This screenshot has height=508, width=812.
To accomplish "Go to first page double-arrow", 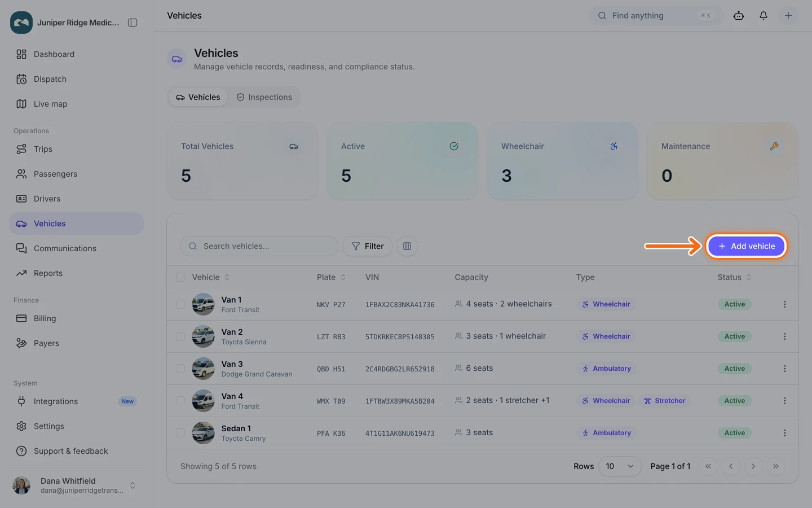I will [708, 466].
